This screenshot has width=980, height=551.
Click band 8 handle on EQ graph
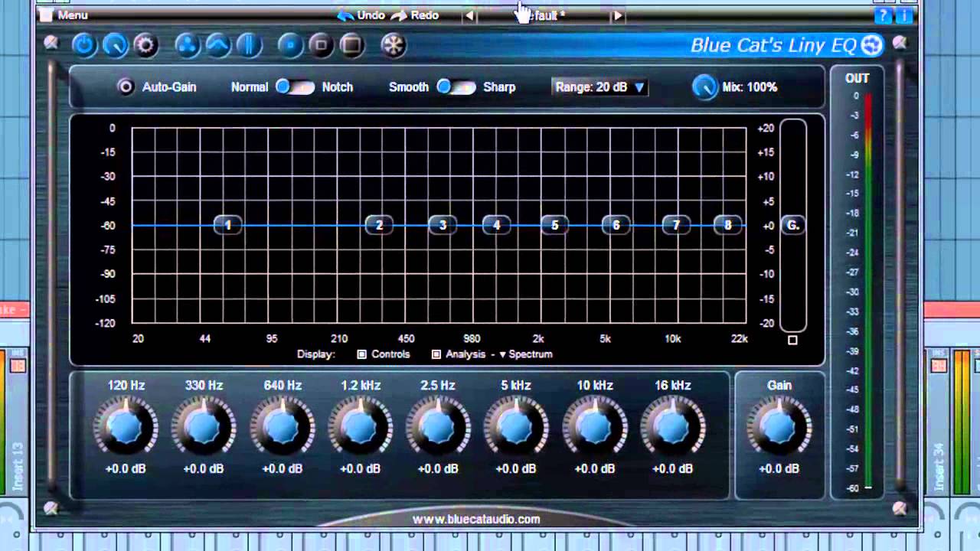[728, 225]
